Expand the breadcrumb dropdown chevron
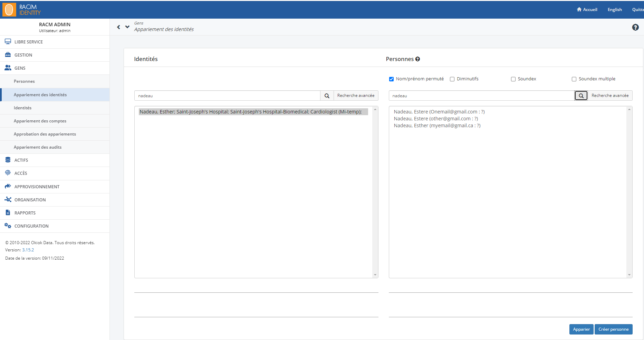The width and height of the screenshot is (644, 340). pyautogui.click(x=127, y=27)
